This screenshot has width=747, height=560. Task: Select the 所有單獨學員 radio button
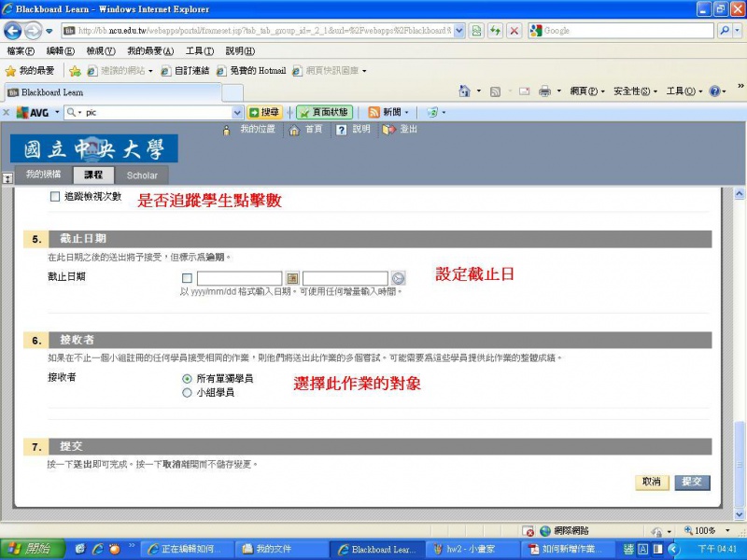pyautogui.click(x=187, y=379)
